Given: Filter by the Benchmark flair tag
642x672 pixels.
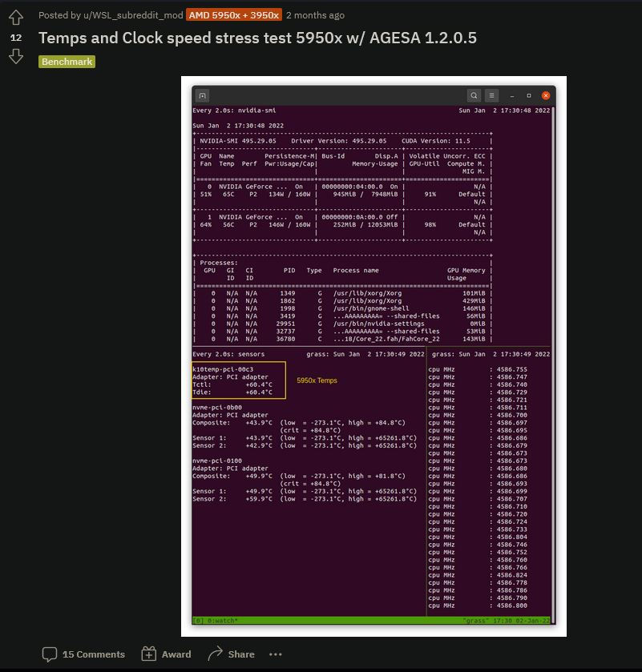Looking at the screenshot, I should (x=67, y=62).
